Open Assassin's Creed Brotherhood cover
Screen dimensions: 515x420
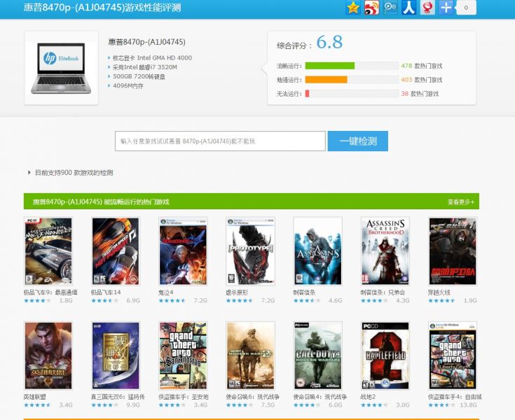tap(385, 251)
